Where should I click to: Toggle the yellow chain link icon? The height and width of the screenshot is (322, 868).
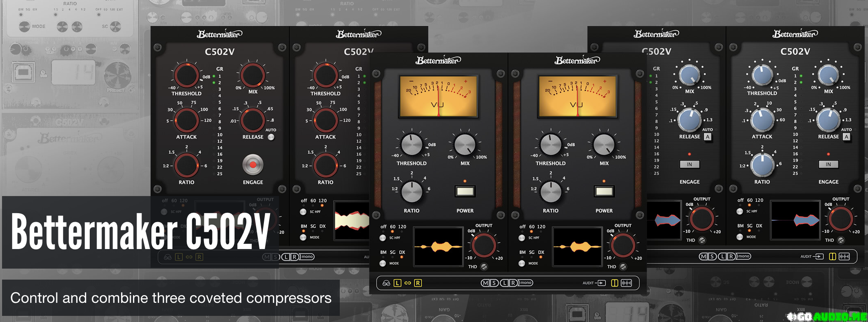pyautogui.click(x=407, y=283)
